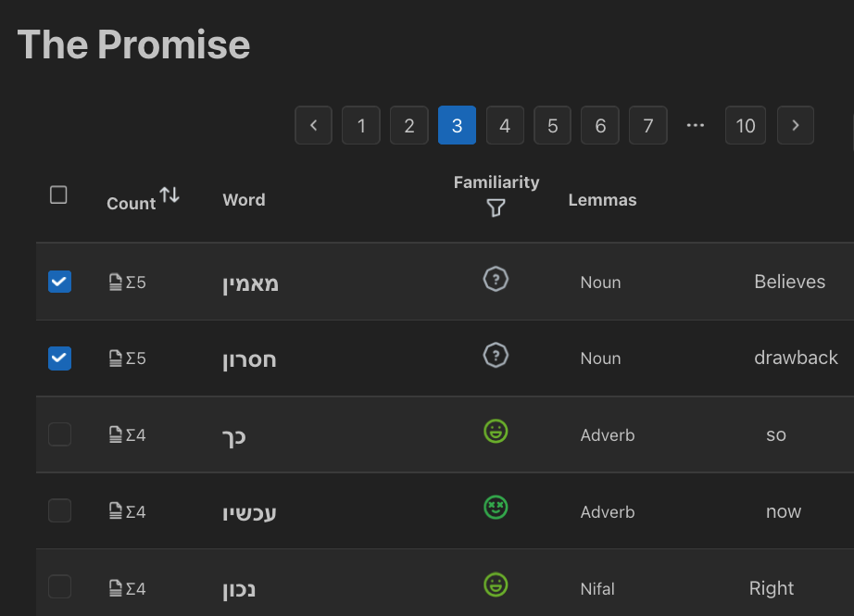854x616 pixels.
Task: Toggle the select-all checkbox in header
Action: 58,195
